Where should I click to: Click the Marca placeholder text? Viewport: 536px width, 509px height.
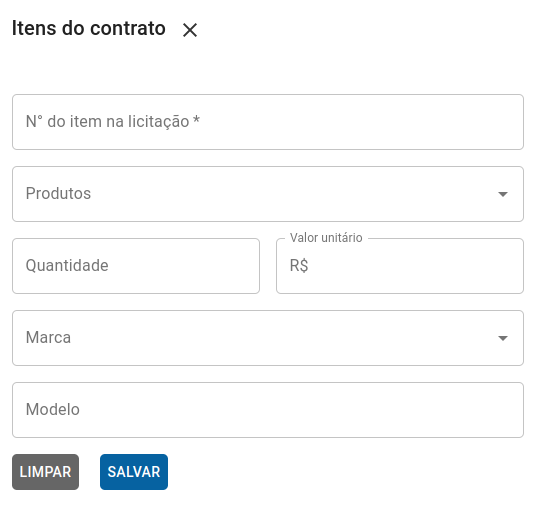[48, 337]
